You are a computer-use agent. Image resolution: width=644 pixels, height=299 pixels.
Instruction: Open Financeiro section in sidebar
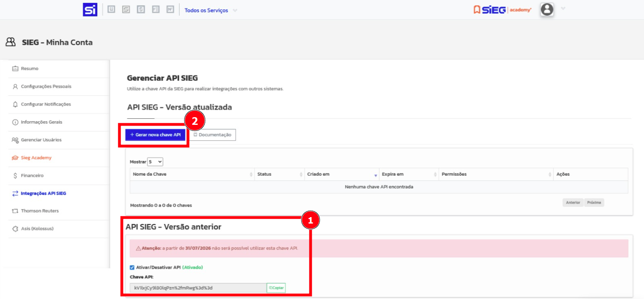(32, 176)
